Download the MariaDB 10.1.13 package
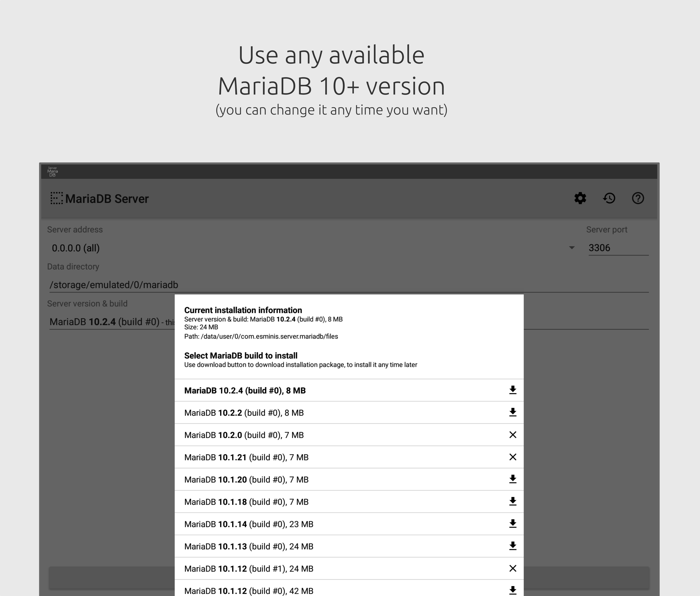This screenshot has height=596, width=700. pos(513,546)
